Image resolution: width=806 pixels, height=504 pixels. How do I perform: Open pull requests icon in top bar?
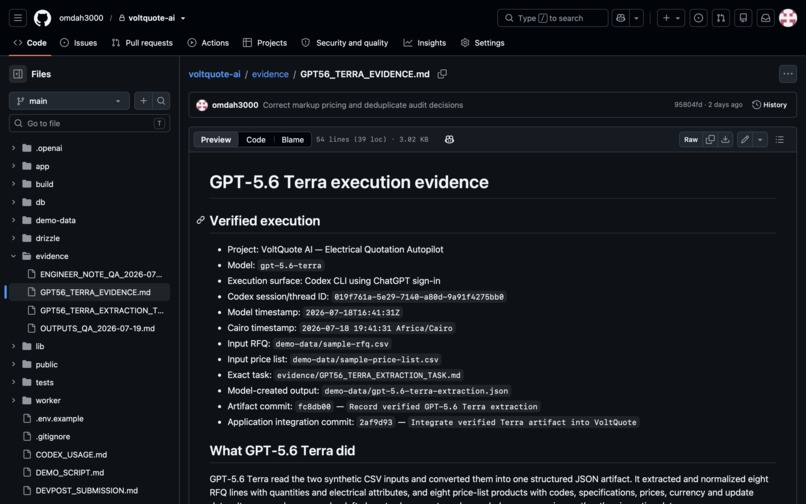pos(721,18)
